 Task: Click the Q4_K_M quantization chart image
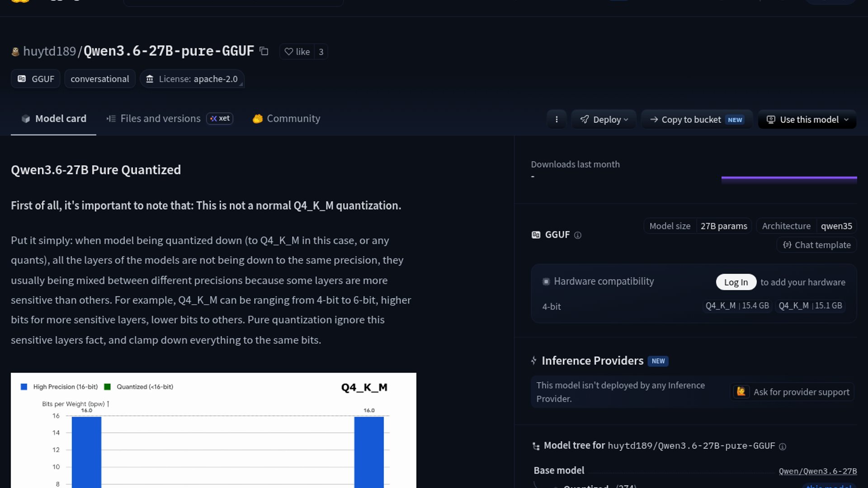pos(213,430)
